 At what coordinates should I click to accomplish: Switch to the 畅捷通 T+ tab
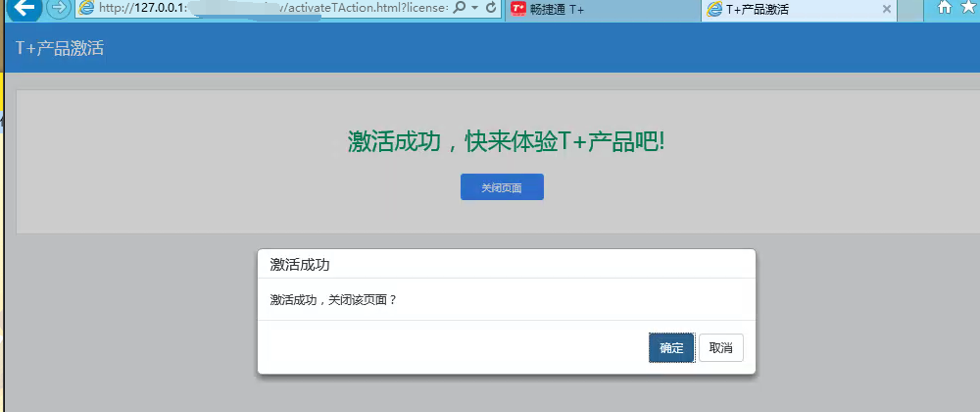click(x=602, y=9)
